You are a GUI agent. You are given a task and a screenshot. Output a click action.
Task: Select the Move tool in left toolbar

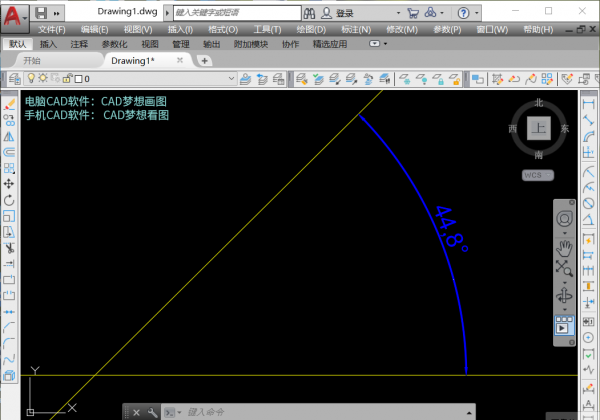(9, 184)
